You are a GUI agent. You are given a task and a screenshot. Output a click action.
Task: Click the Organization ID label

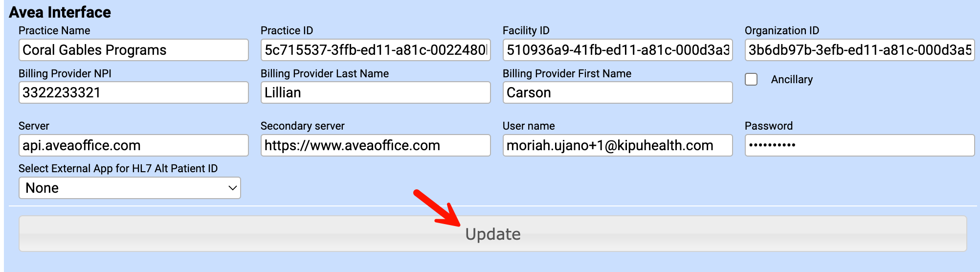[781, 30]
